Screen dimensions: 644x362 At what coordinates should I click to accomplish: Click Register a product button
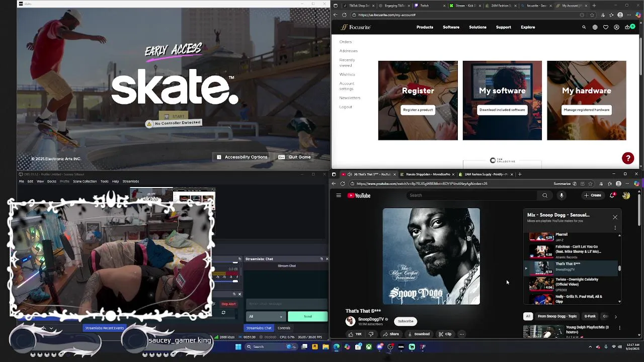tap(418, 110)
